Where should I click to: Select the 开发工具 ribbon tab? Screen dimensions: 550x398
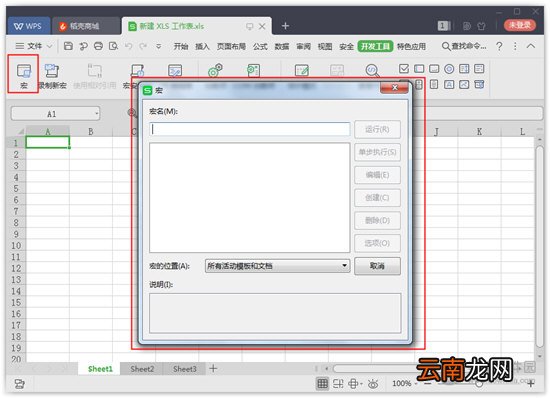(x=375, y=46)
